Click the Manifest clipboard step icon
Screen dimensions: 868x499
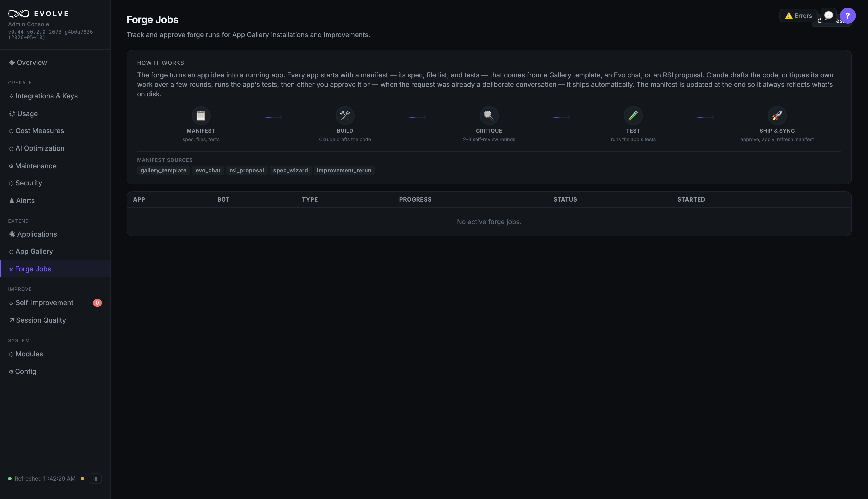pos(201,116)
